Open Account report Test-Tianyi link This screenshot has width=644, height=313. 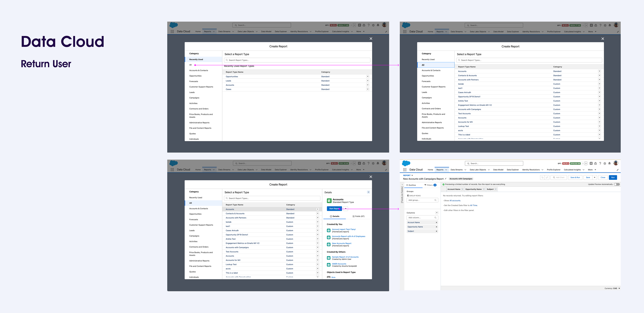tap(343, 229)
